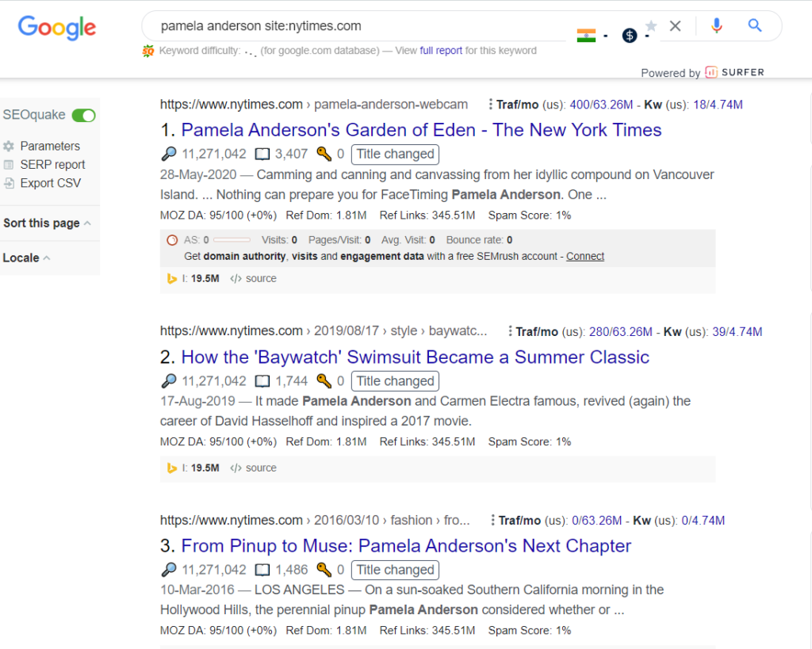
Task: Click the AS authority score bar
Action: point(232,240)
